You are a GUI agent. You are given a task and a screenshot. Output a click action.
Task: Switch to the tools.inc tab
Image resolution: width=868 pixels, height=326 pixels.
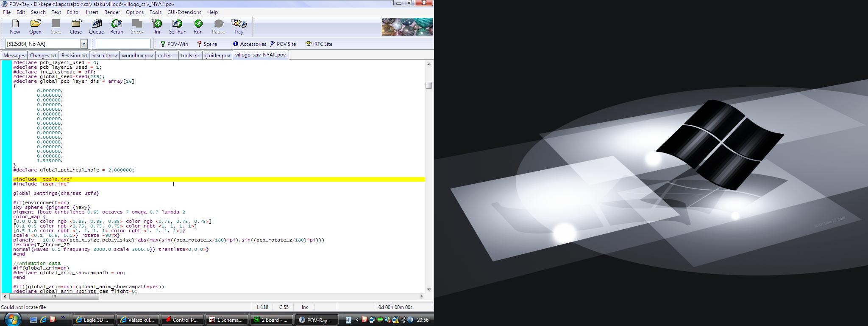click(x=190, y=55)
